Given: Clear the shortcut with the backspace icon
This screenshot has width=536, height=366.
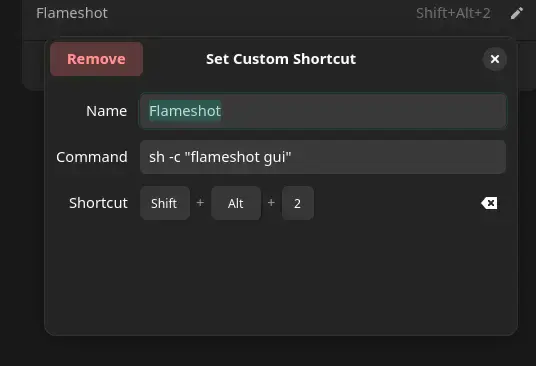Looking at the screenshot, I should (489, 203).
